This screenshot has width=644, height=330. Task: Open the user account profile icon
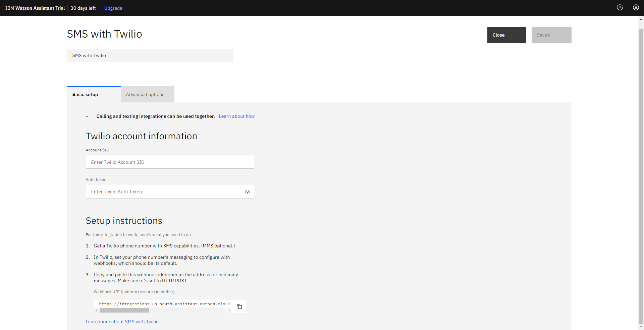(x=636, y=7)
